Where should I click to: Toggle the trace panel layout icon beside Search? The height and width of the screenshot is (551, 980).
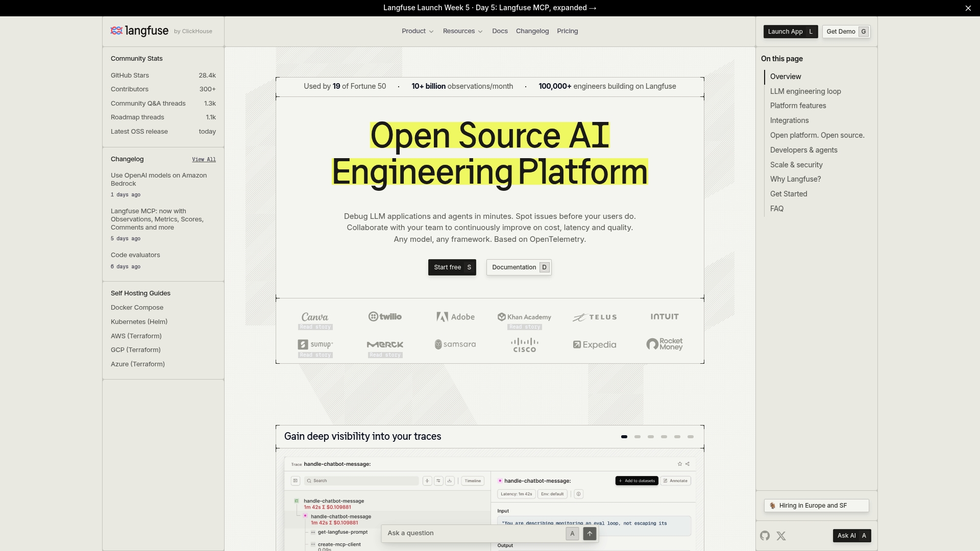pyautogui.click(x=295, y=481)
